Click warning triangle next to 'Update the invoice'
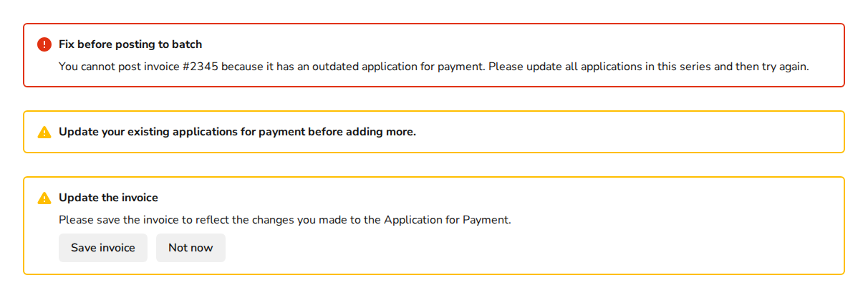868x298 pixels. pyautogui.click(x=44, y=198)
